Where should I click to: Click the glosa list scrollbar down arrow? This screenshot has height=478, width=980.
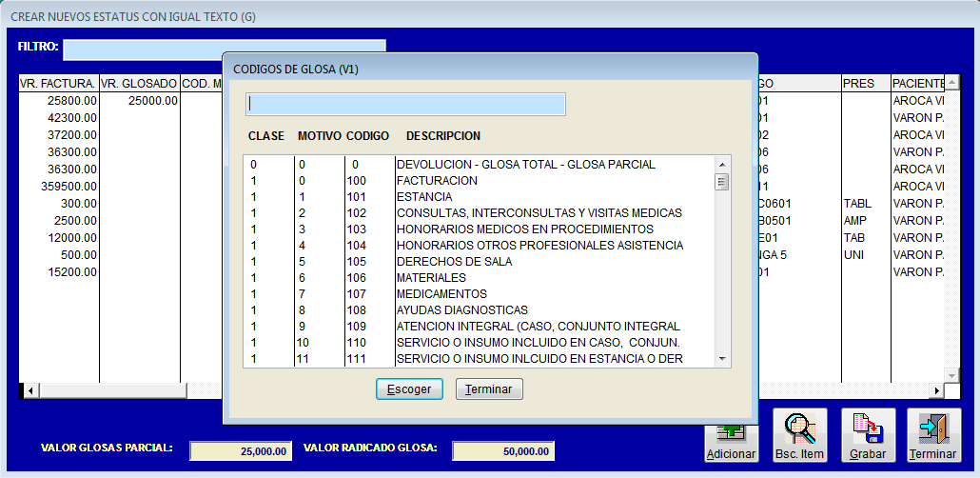point(722,359)
